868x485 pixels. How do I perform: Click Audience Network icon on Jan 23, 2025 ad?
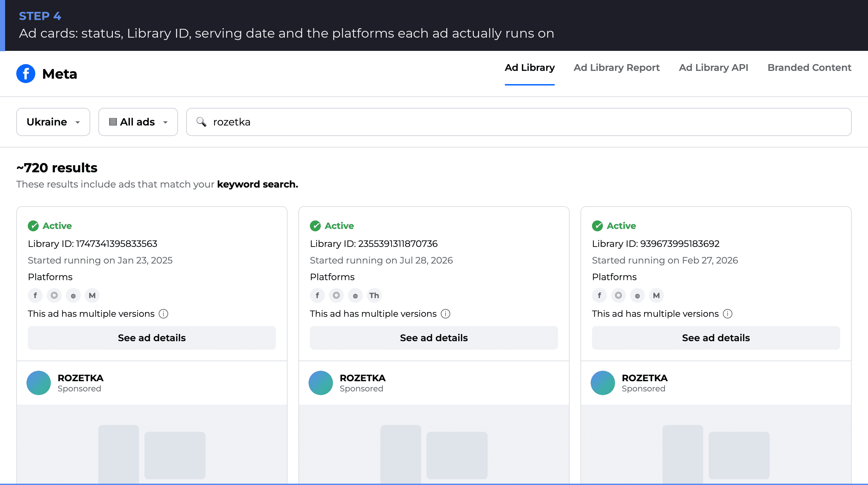click(73, 295)
